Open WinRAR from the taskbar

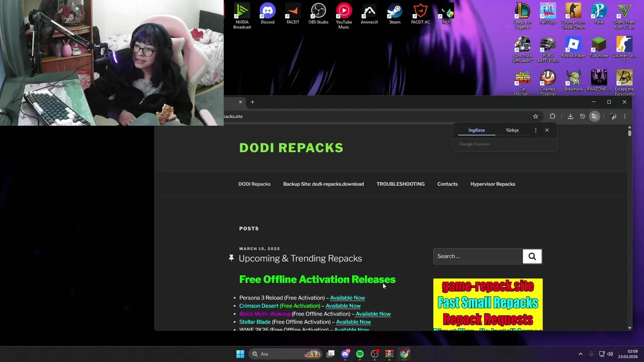pos(389,354)
